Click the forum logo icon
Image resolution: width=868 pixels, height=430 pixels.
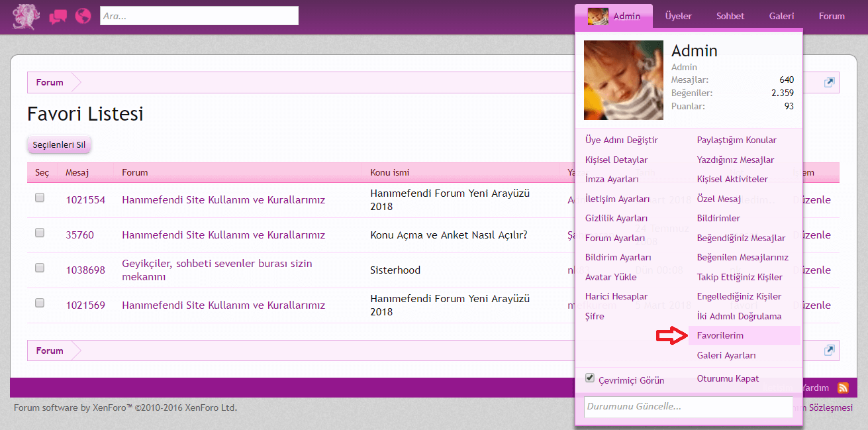click(x=26, y=17)
